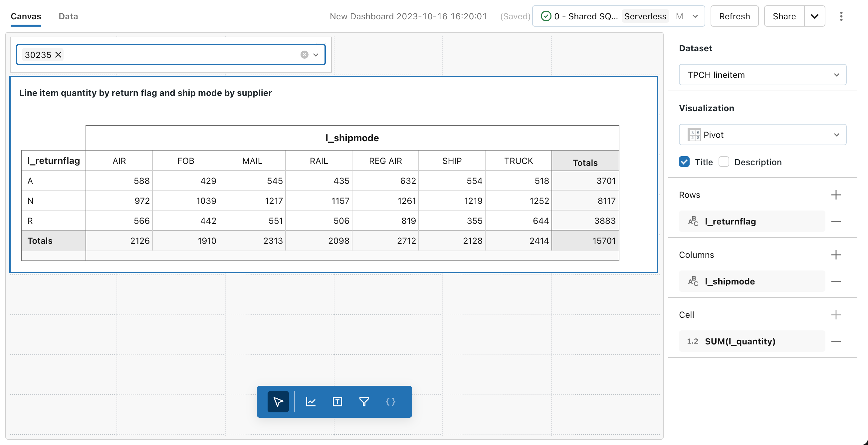
Task: Switch to the Canvas tab
Action: [26, 16]
